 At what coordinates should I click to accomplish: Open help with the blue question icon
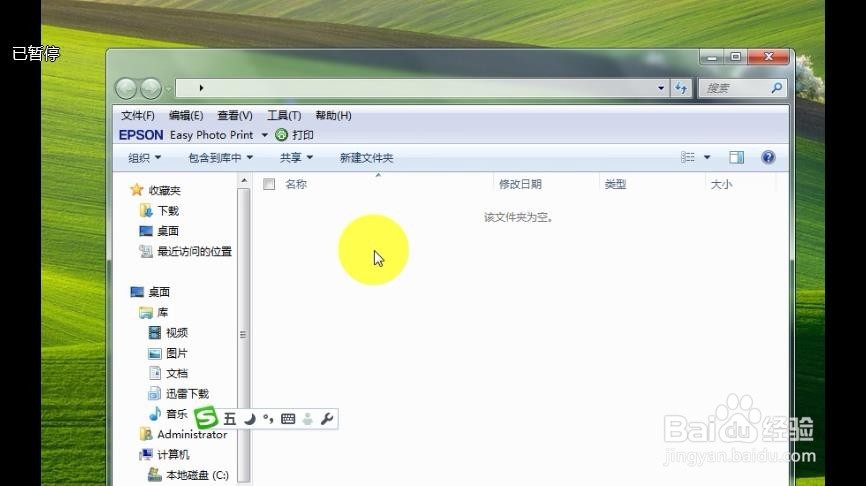768,157
